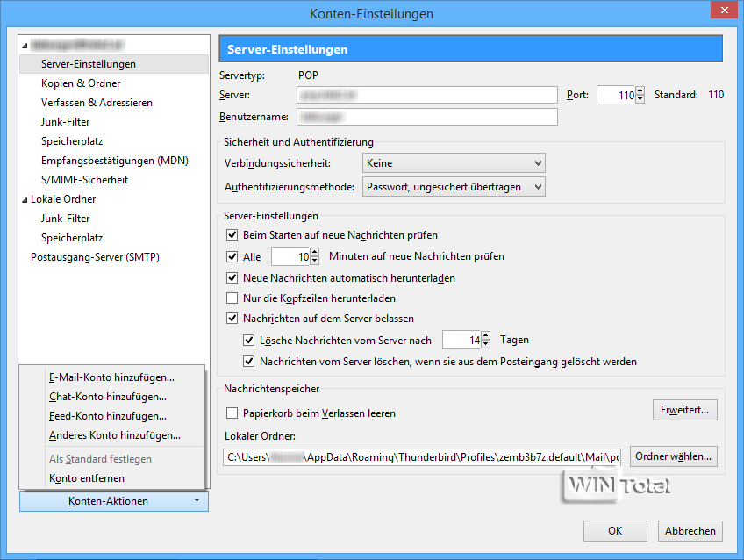The height and width of the screenshot is (560, 744).
Task: Click the minutes interval field showing 10
Action: (290, 257)
